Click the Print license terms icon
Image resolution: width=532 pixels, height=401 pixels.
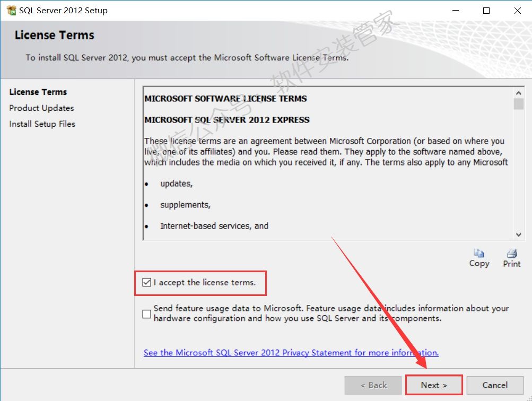point(512,253)
